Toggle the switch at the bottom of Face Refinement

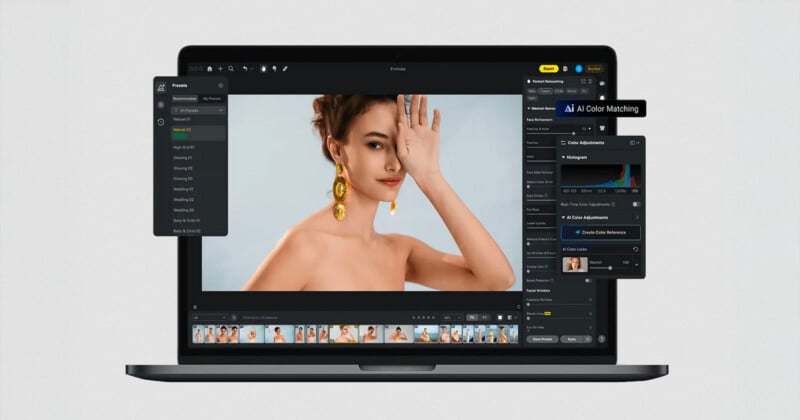point(586,281)
